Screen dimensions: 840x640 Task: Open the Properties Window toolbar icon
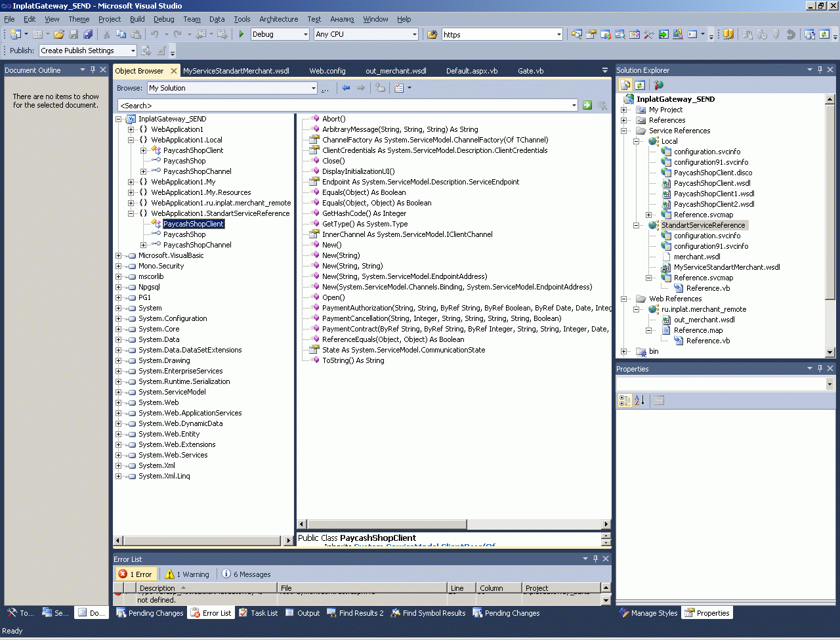coord(591,34)
